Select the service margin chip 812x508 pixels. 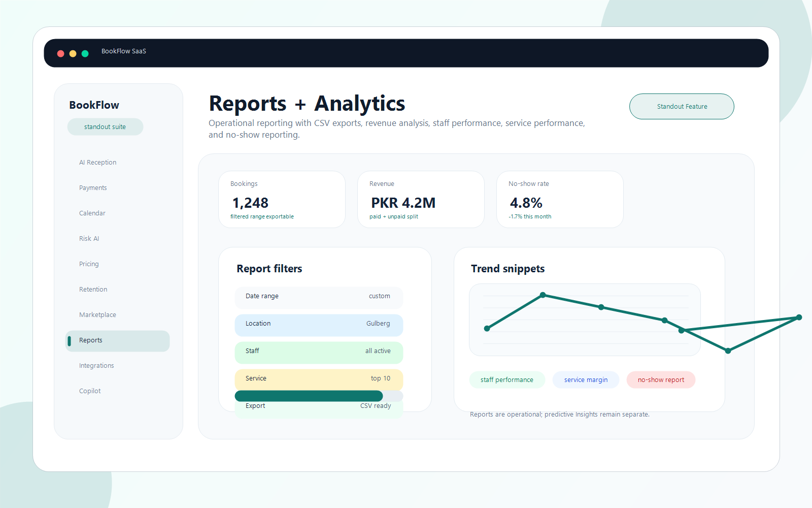click(586, 380)
